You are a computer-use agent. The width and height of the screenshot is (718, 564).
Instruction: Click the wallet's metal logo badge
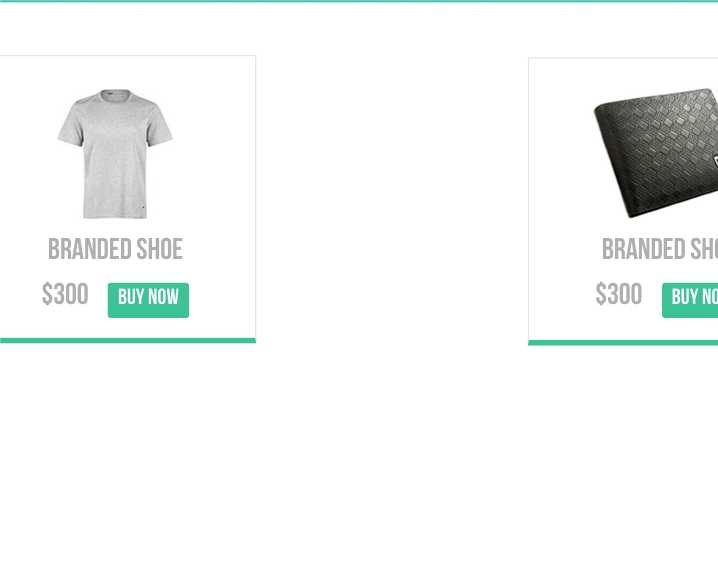(715, 162)
